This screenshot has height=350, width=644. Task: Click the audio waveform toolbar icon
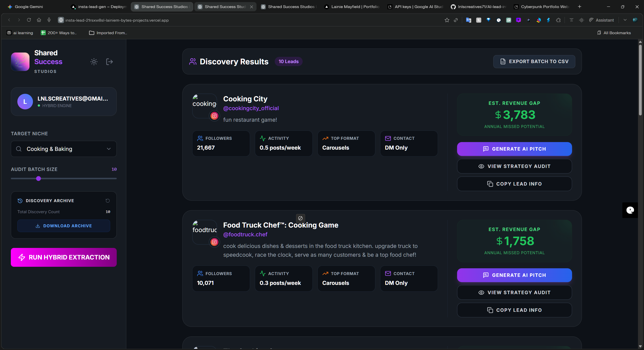click(x=581, y=20)
